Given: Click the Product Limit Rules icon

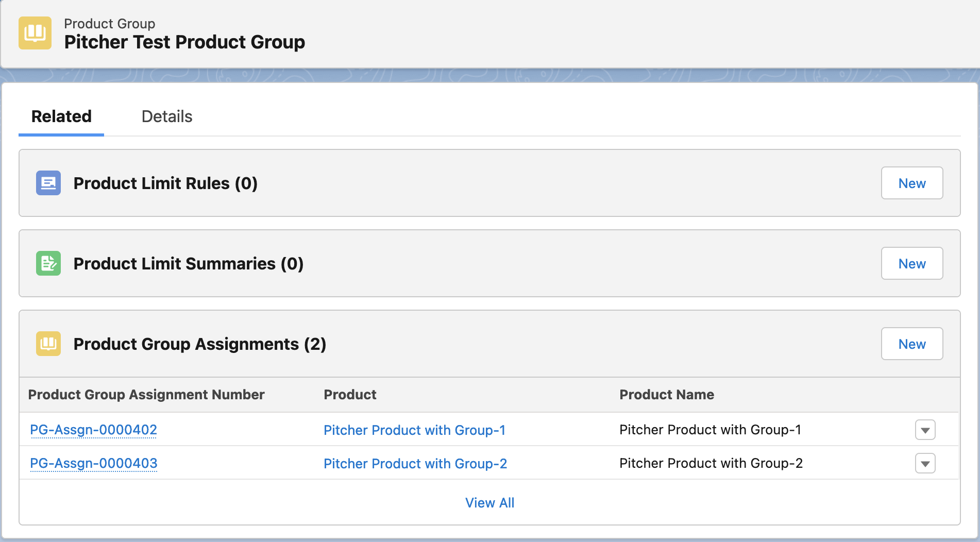Looking at the screenshot, I should click(48, 183).
